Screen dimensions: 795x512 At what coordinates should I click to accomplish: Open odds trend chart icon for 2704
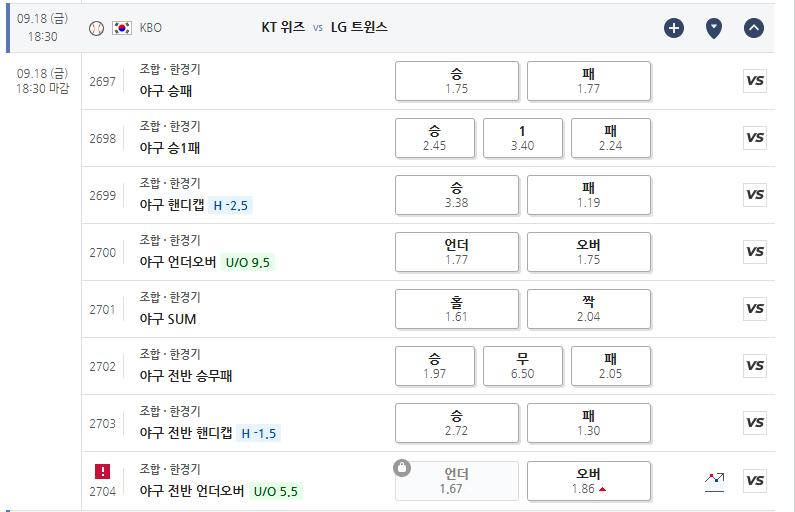tap(714, 482)
